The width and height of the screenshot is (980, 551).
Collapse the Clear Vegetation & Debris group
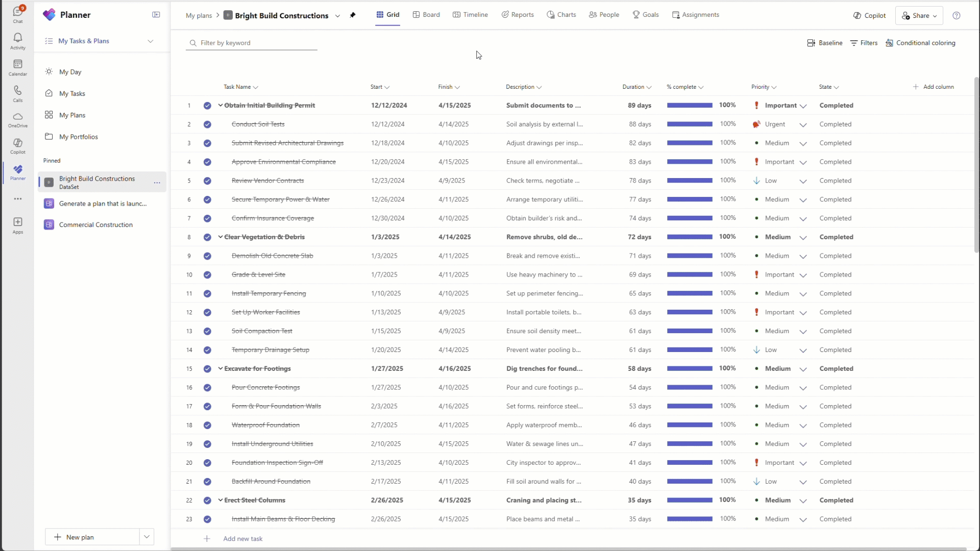tap(220, 237)
